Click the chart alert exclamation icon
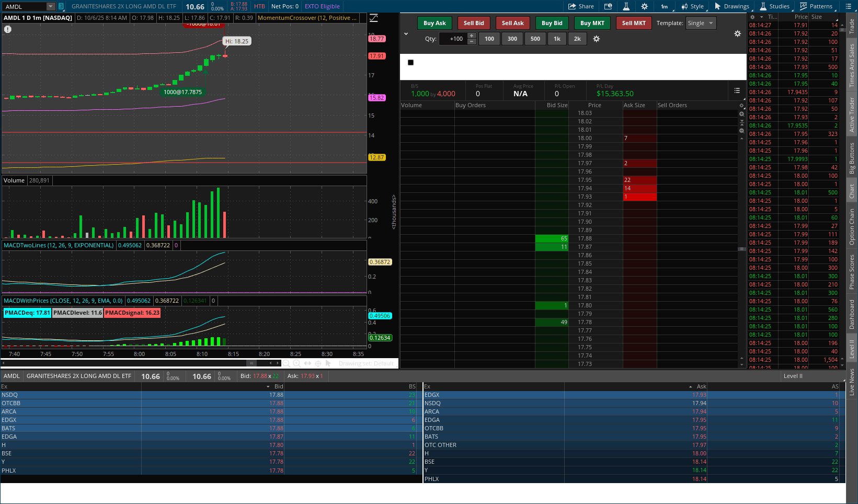This screenshot has width=858, height=504. [x=8, y=29]
